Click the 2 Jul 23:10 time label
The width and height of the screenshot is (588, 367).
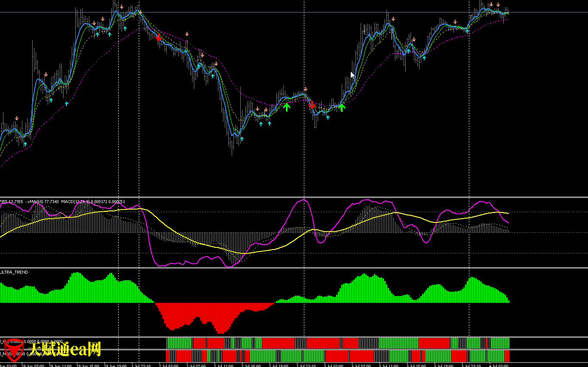[x=306, y=365]
